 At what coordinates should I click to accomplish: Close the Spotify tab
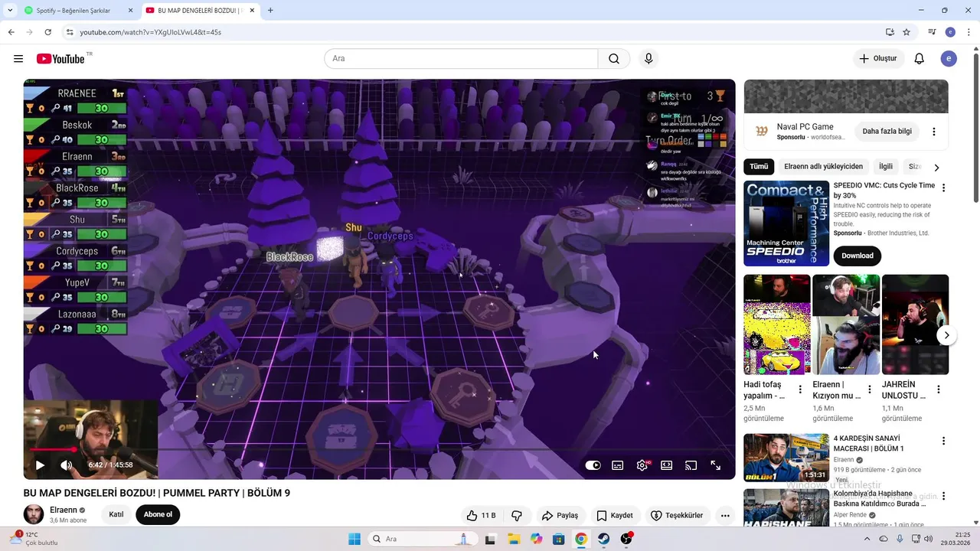(x=130, y=11)
